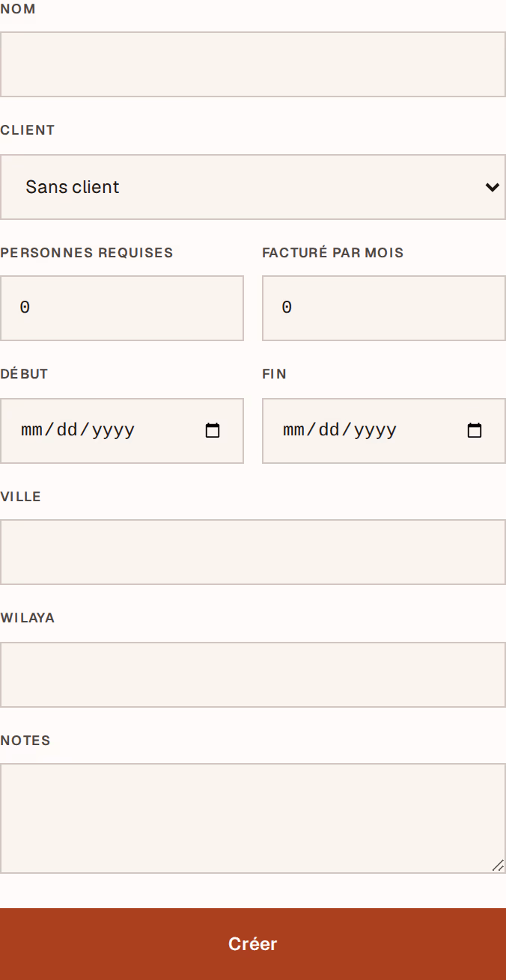Viewport: 506px width, 980px height.
Task: Click into the Wilaya input field
Action: click(253, 675)
